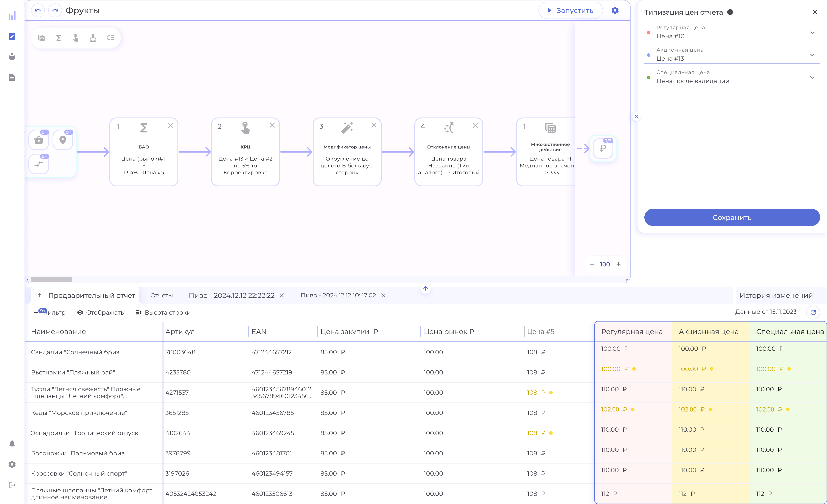
Task: Click the horizontal canvas scrollbar thumb
Action: point(51,280)
